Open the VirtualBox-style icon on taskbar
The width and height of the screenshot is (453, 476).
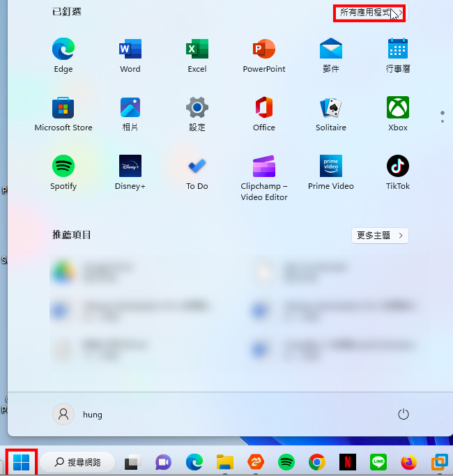[x=440, y=462]
